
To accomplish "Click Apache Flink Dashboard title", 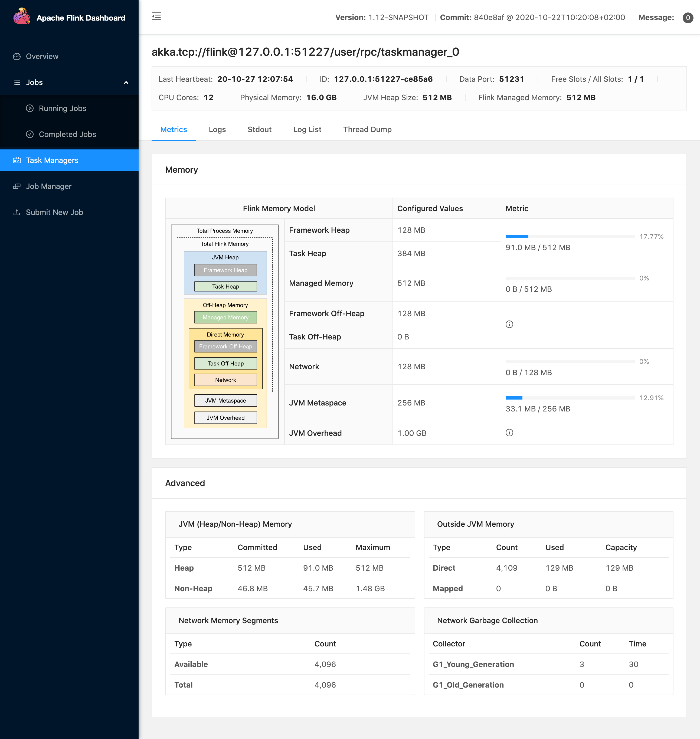I will [x=81, y=18].
